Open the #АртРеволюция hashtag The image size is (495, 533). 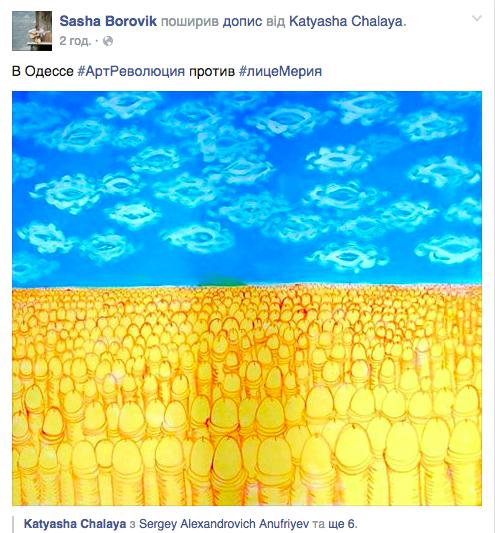coord(131,71)
